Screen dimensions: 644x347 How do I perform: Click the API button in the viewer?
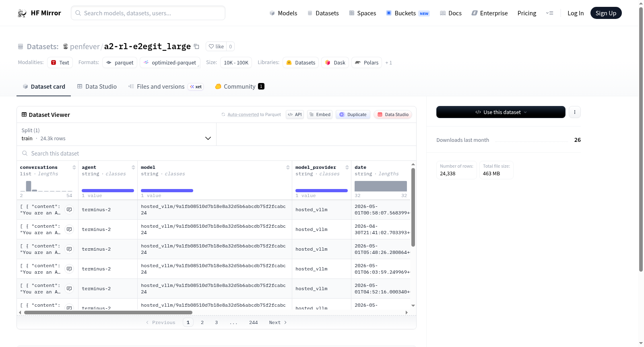(295, 114)
